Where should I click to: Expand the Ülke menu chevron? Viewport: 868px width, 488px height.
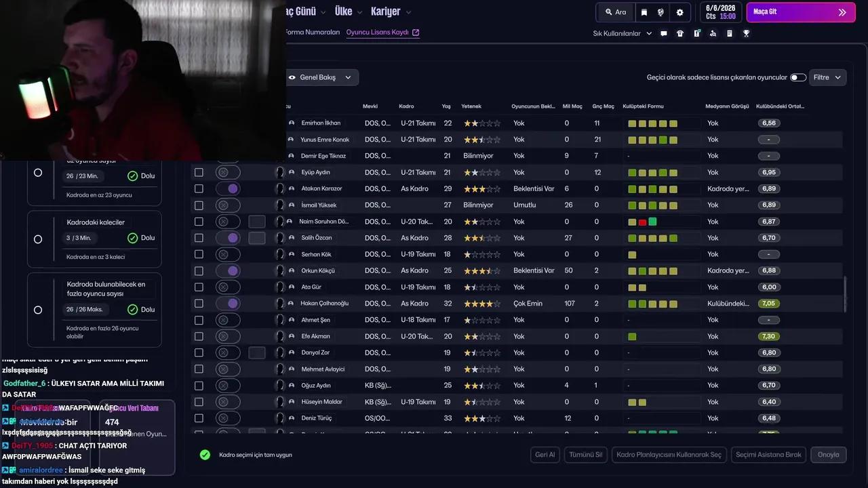point(359,12)
